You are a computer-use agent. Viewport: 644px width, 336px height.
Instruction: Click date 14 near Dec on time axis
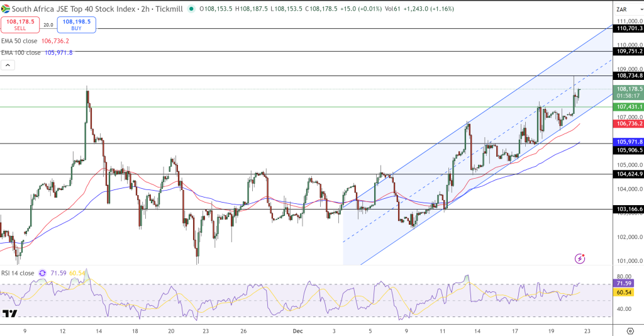[x=477, y=331]
